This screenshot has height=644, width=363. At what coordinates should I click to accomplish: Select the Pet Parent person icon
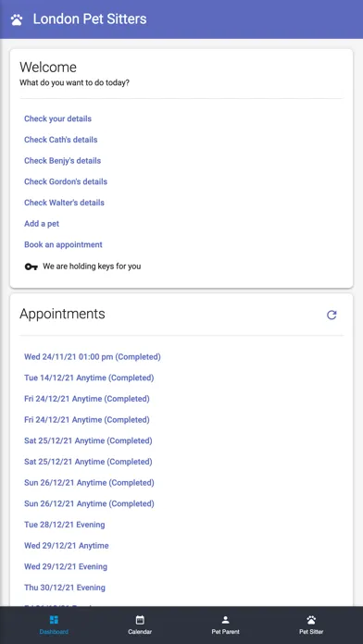tap(225, 619)
